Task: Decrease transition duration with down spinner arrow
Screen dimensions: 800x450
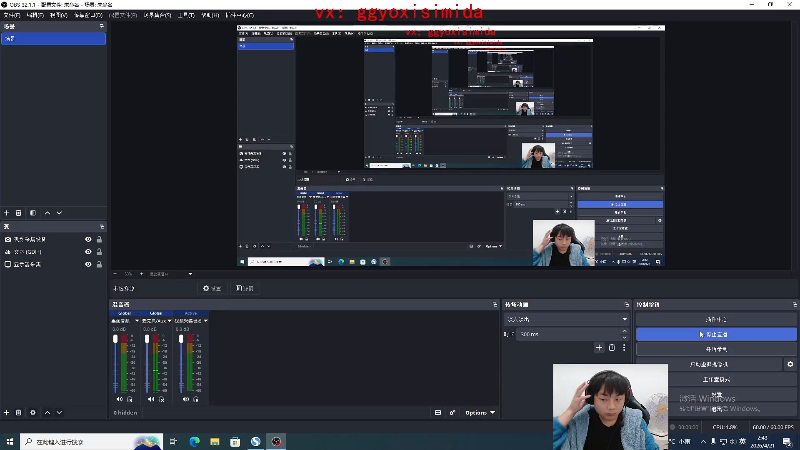Action: pos(624,337)
